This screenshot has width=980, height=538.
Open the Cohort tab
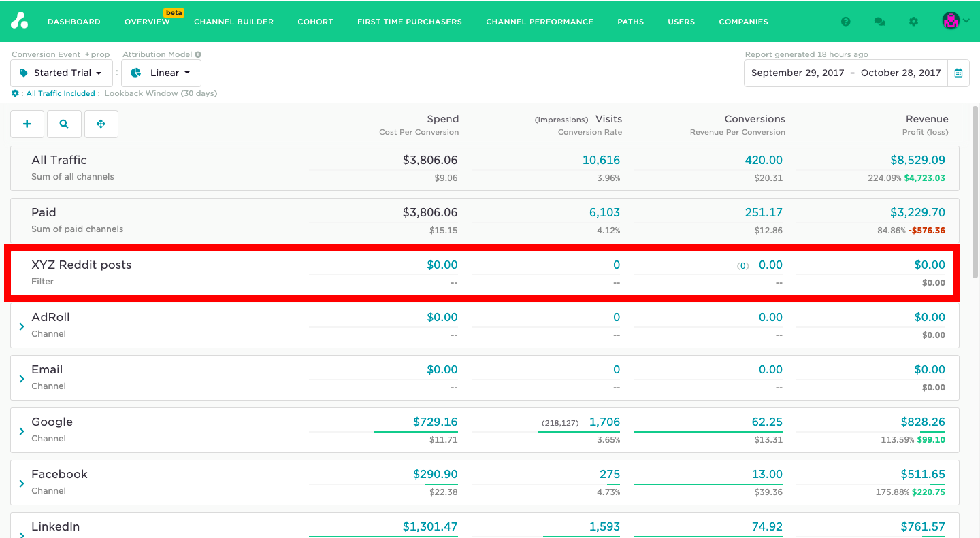pyautogui.click(x=315, y=22)
